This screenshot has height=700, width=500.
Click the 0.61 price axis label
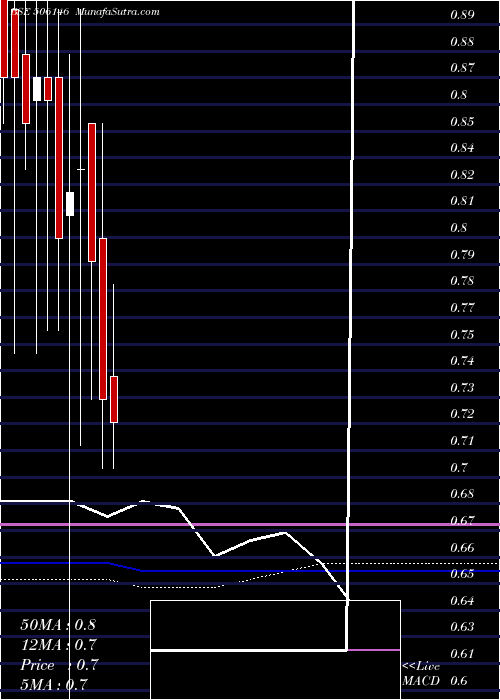[x=462, y=654]
